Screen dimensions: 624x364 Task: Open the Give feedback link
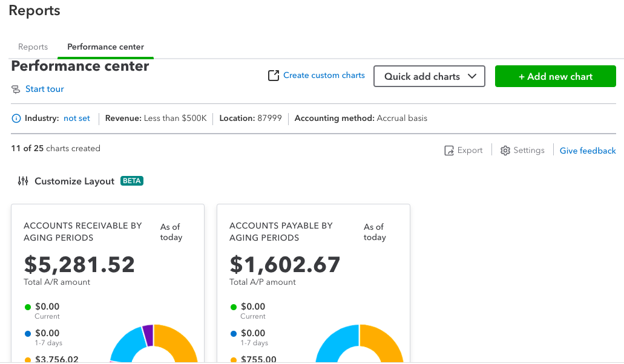tap(588, 151)
